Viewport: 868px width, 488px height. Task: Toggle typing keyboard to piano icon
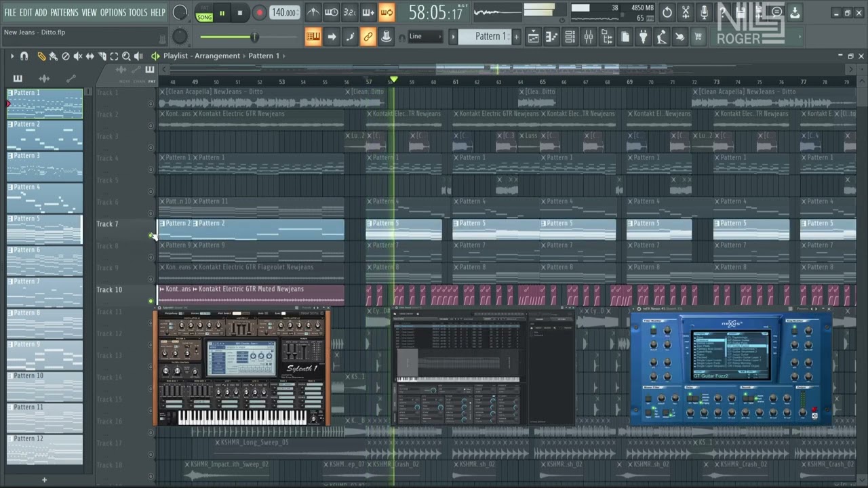tap(313, 37)
